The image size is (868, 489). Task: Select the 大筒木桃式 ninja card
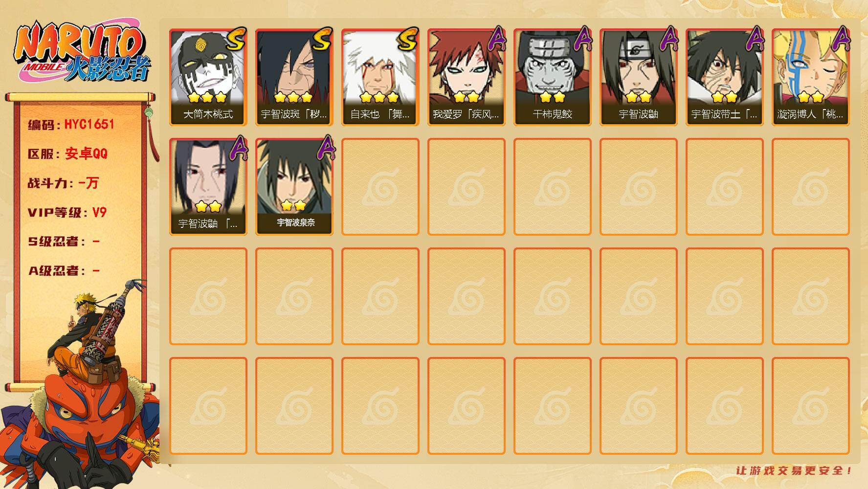208,77
